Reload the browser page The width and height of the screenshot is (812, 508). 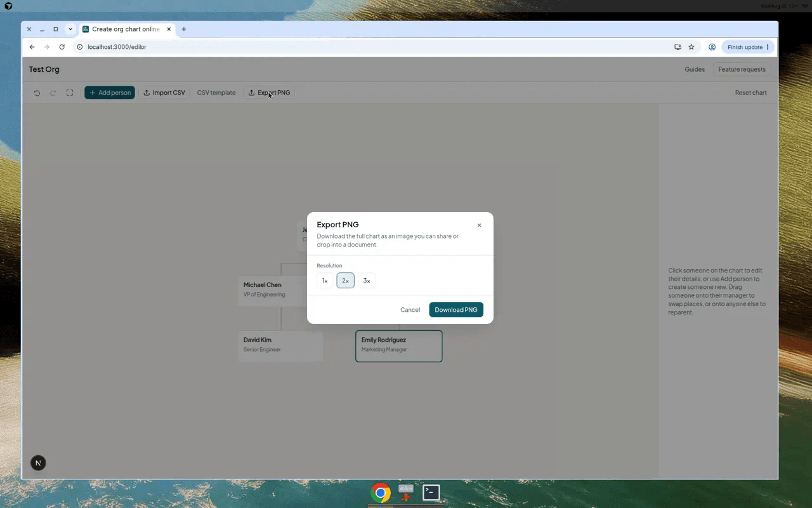(62, 47)
